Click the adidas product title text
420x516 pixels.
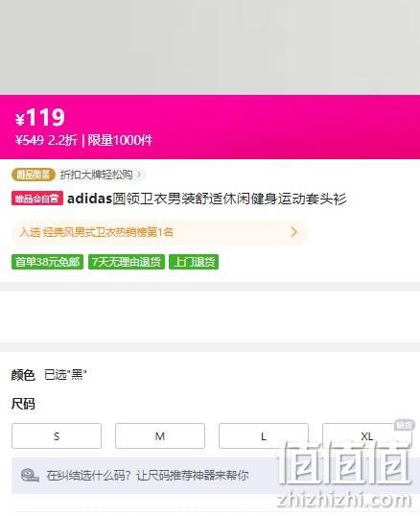(206, 199)
